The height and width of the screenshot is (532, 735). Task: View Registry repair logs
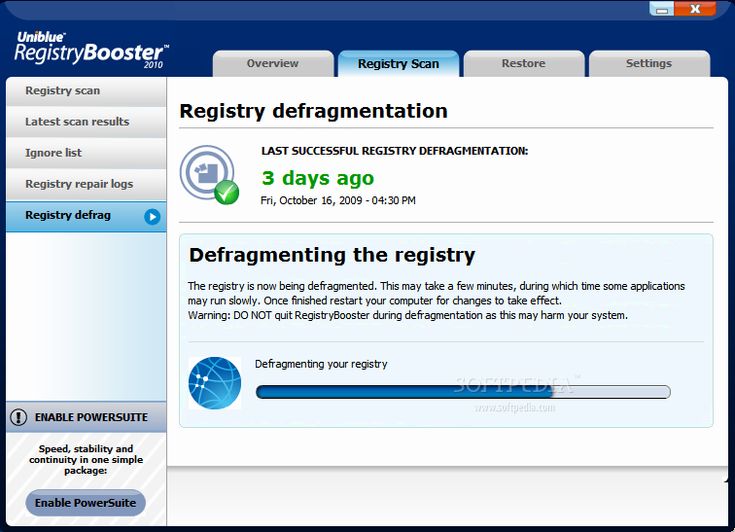[86, 184]
